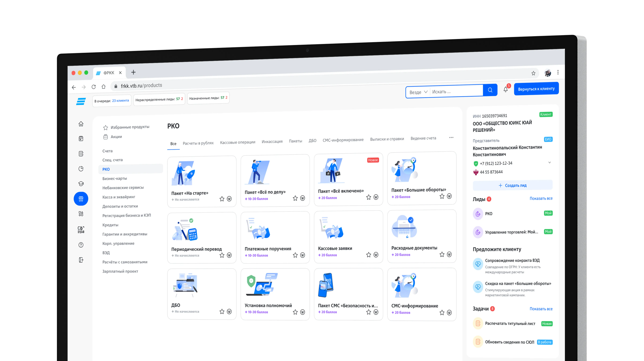
Task: Open the list document icon in sidebar
Action: (x=81, y=154)
